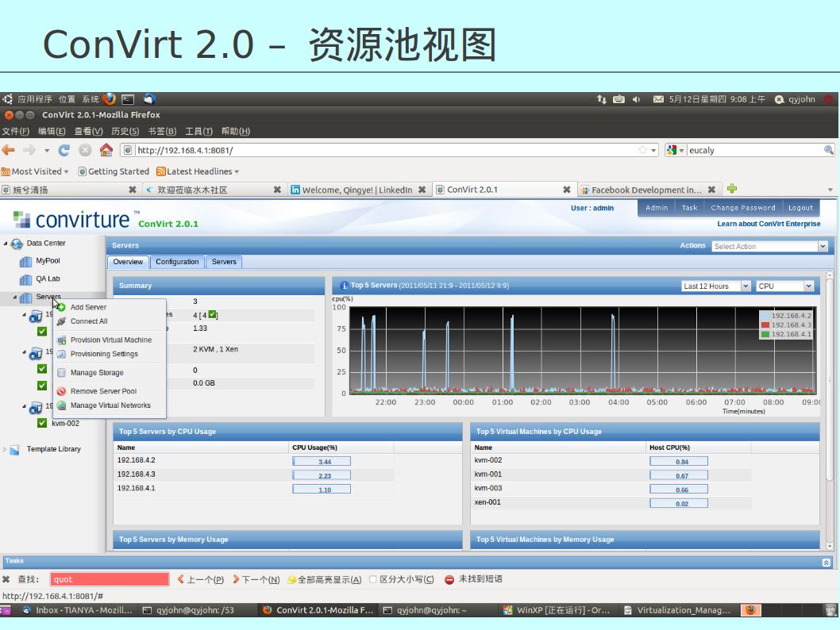The height and width of the screenshot is (630, 840).
Task: Click the Firefox home icon
Action: [x=106, y=150]
